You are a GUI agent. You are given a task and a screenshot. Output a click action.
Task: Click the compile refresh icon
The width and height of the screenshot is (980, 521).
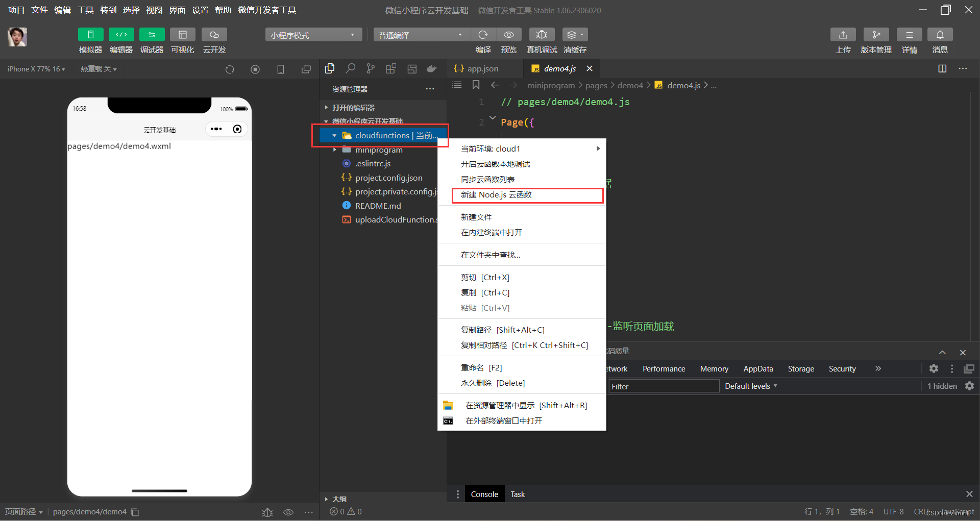pyautogui.click(x=483, y=35)
